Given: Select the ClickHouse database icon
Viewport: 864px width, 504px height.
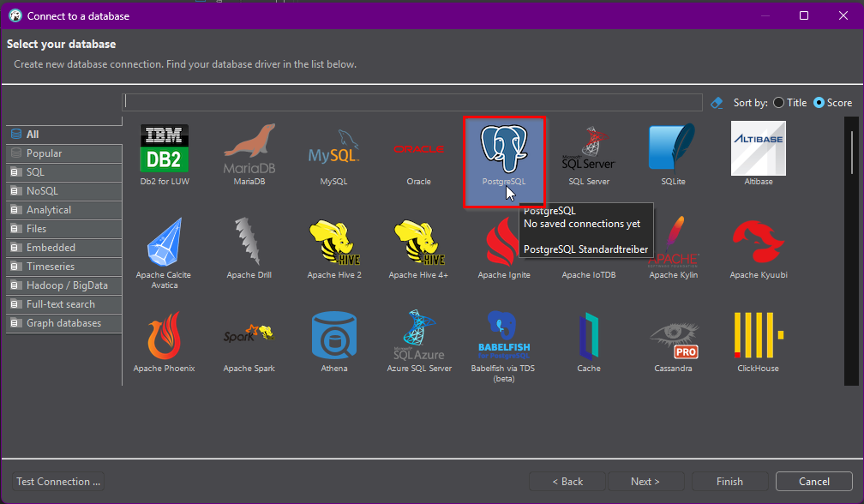Looking at the screenshot, I should [x=757, y=337].
